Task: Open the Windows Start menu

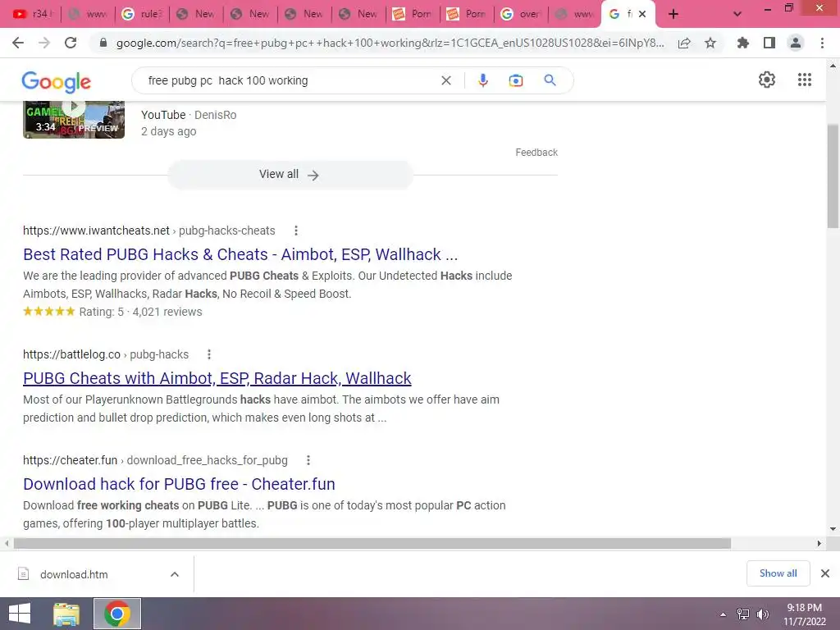Action: click(20, 614)
